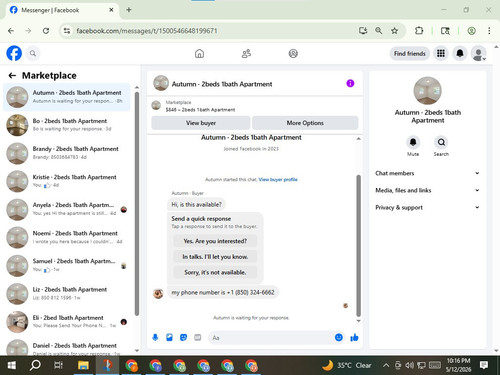
Task: Send quick reply 'Sorry, it's not available.'
Action: 215,272
